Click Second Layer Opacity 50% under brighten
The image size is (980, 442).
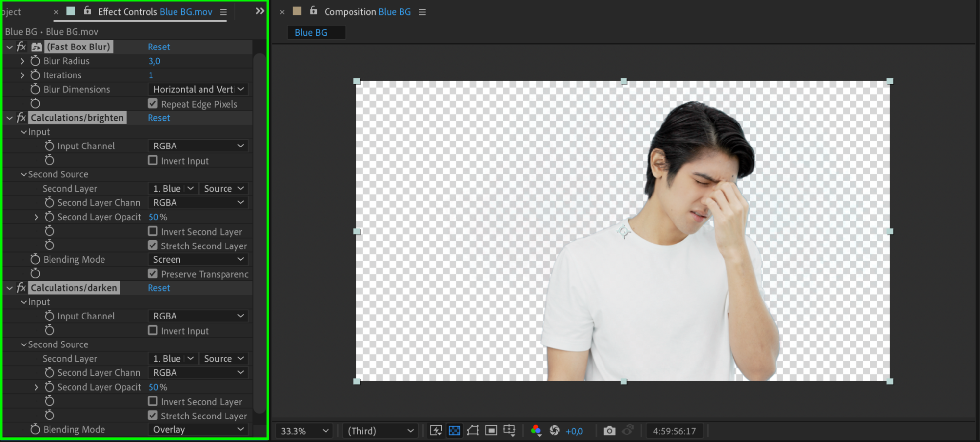click(x=153, y=217)
